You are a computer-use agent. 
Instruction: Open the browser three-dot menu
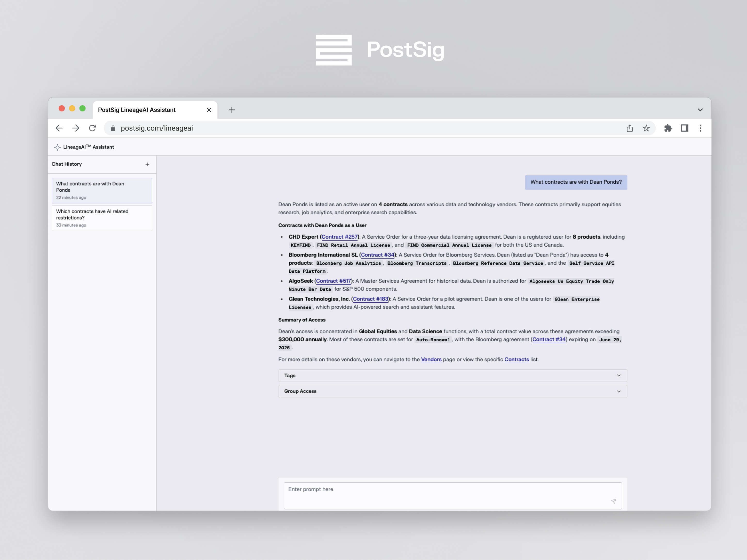pyautogui.click(x=700, y=128)
